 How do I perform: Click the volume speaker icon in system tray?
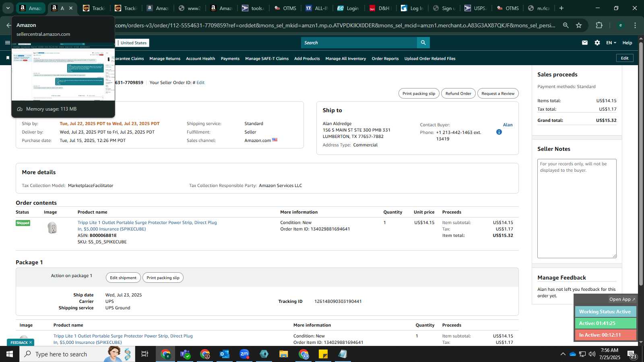(592, 354)
